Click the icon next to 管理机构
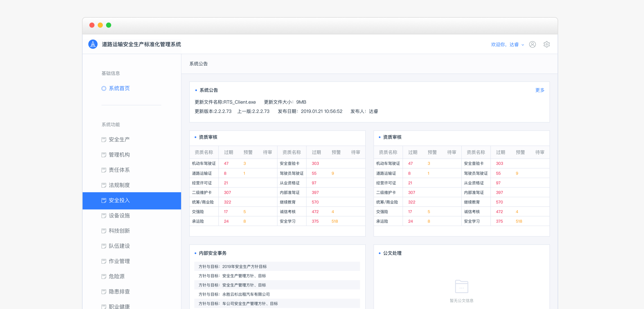This screenshot has height=309, width=644. coord(103,154)
